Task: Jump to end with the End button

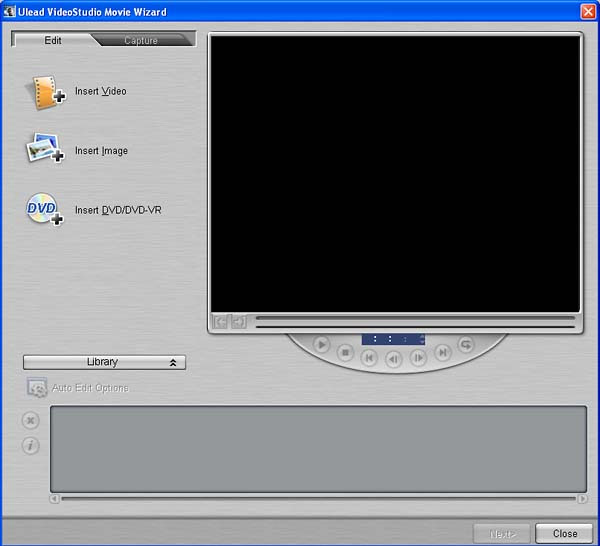Action: pyautogui.click(x=443, y=352)
